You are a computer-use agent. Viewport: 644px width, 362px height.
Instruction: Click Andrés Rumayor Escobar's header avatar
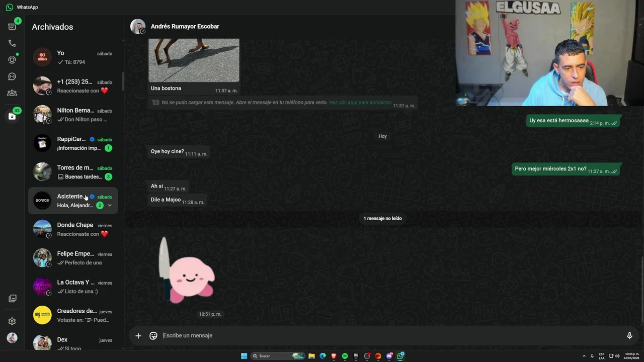coord(138,27)
